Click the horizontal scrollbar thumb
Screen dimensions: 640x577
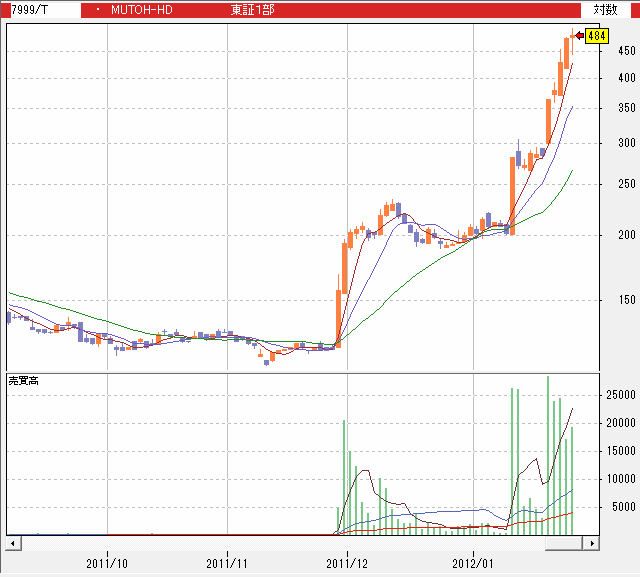click(563, 543)
